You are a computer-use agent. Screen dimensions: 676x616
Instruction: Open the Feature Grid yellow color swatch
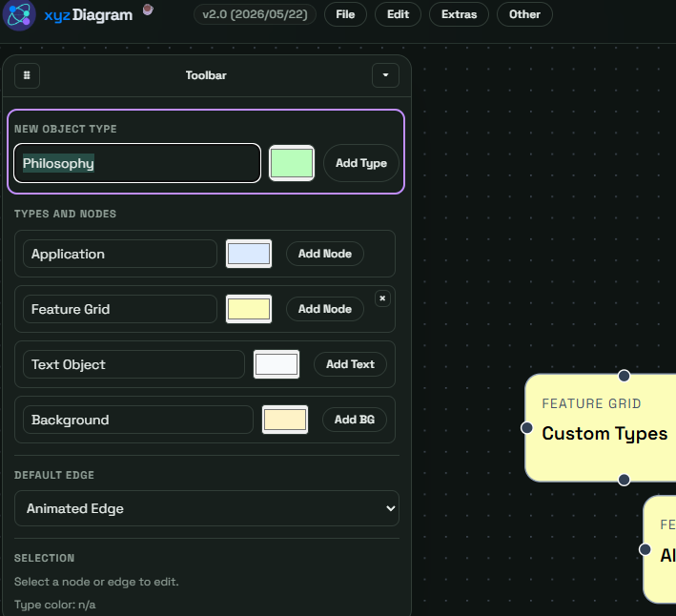click(x=249, y=309)
